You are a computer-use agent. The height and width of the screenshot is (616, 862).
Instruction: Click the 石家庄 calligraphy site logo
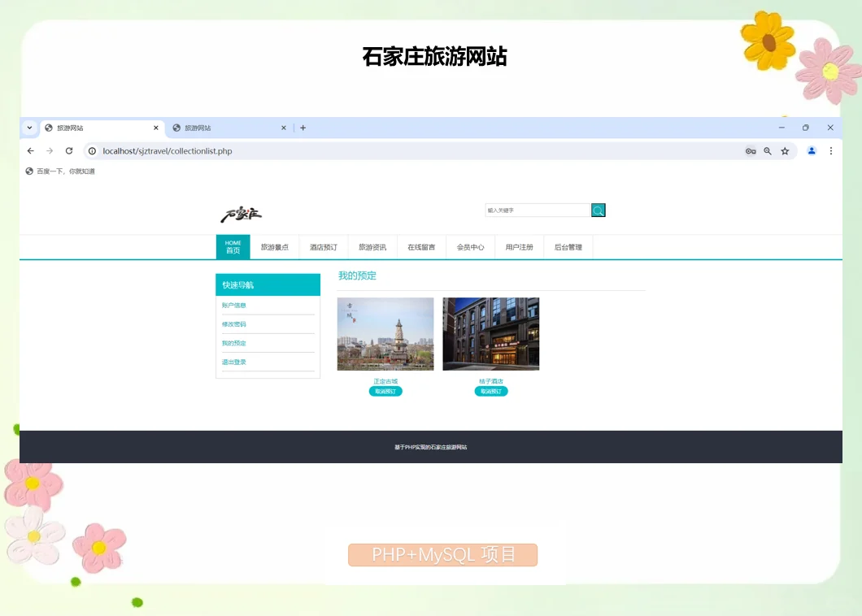241,215
